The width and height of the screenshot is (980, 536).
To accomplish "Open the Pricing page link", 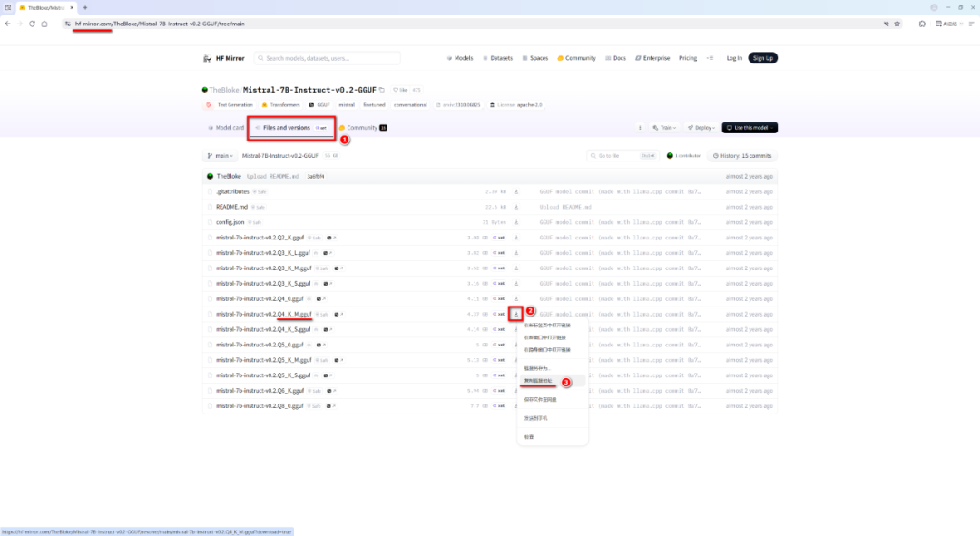I will (x=688, y=58).
